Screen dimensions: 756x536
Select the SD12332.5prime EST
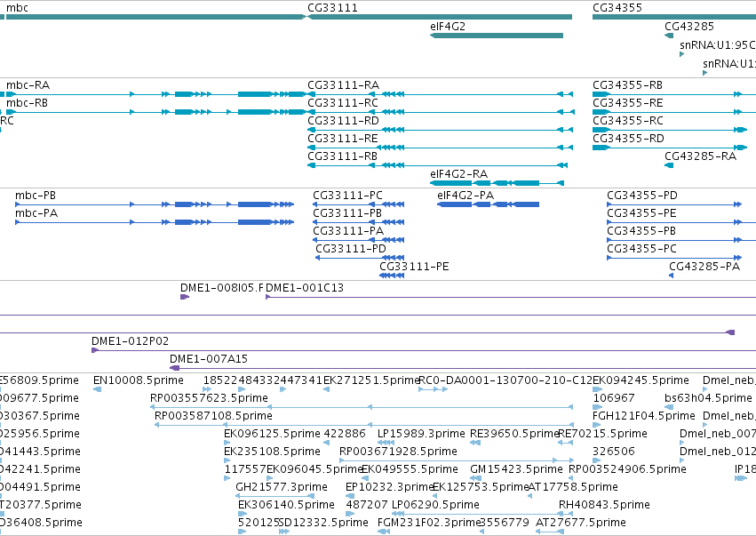[x=284, y=532]
